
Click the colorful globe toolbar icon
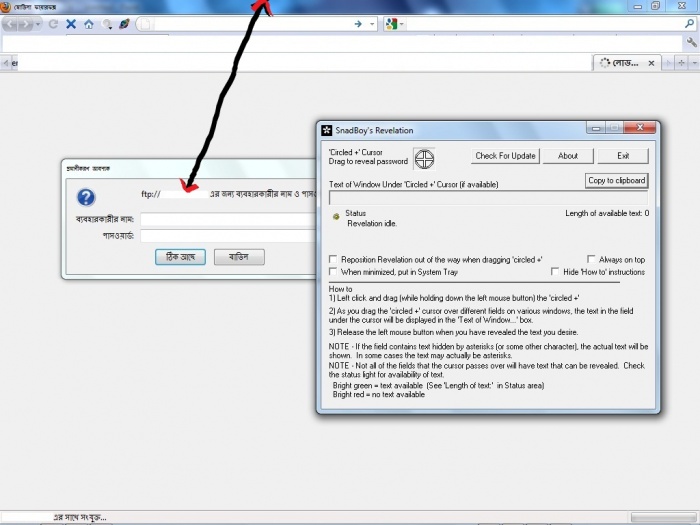(x=124, y=24)
